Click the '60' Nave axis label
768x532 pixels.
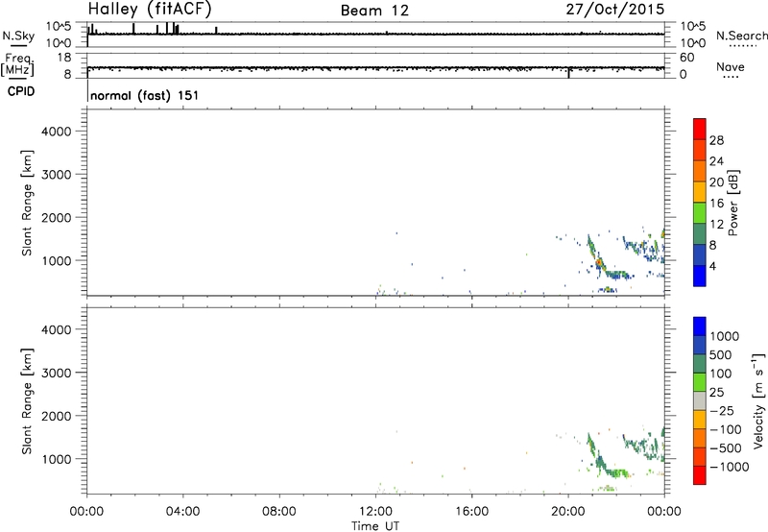[x=686, y=58]
